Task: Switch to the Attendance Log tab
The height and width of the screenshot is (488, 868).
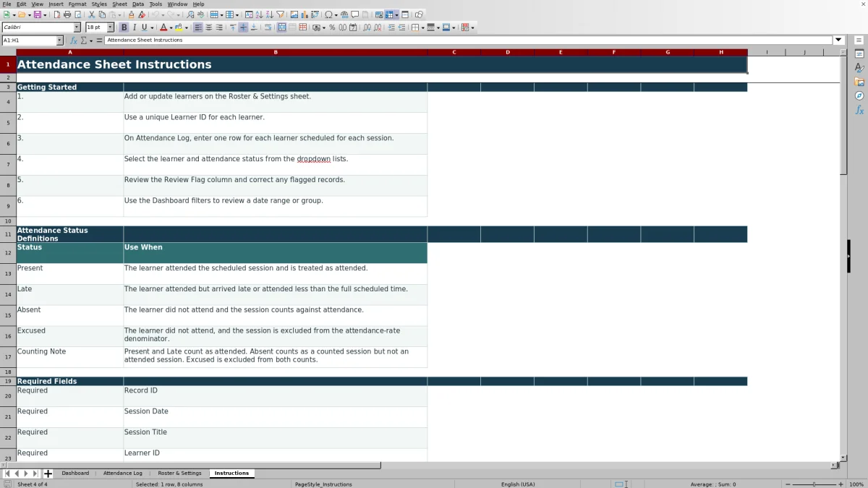Action: click(123, 474)
